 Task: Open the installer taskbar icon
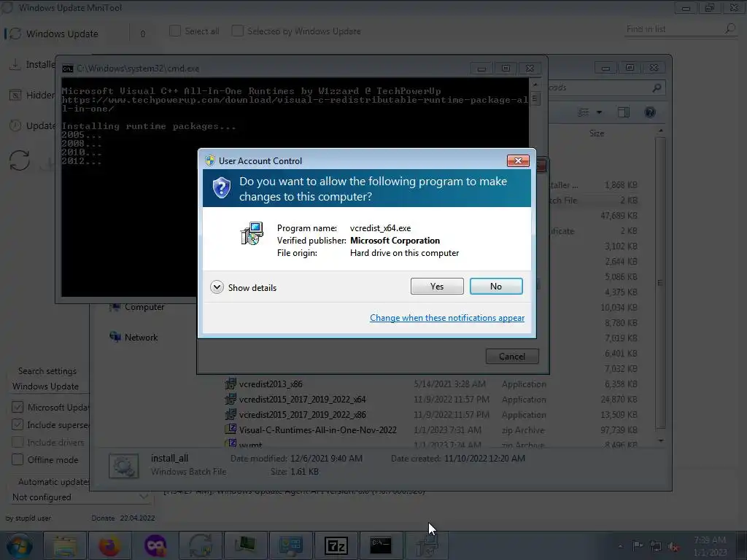pos(426,545)
